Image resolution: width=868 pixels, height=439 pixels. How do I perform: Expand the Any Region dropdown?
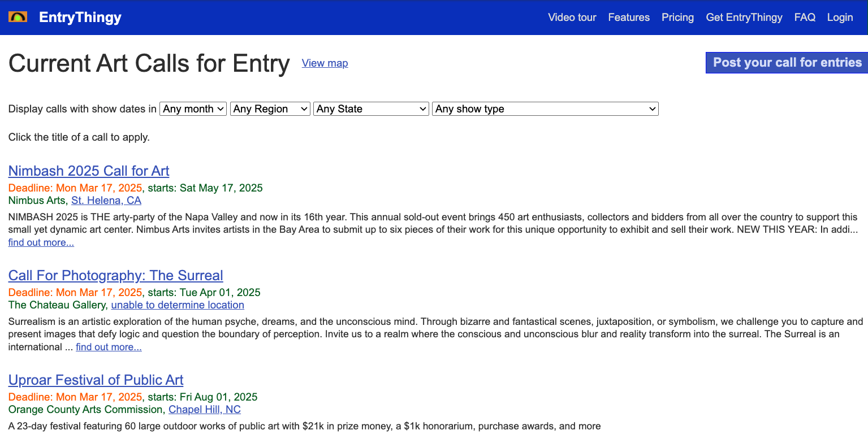pos(270,109)
